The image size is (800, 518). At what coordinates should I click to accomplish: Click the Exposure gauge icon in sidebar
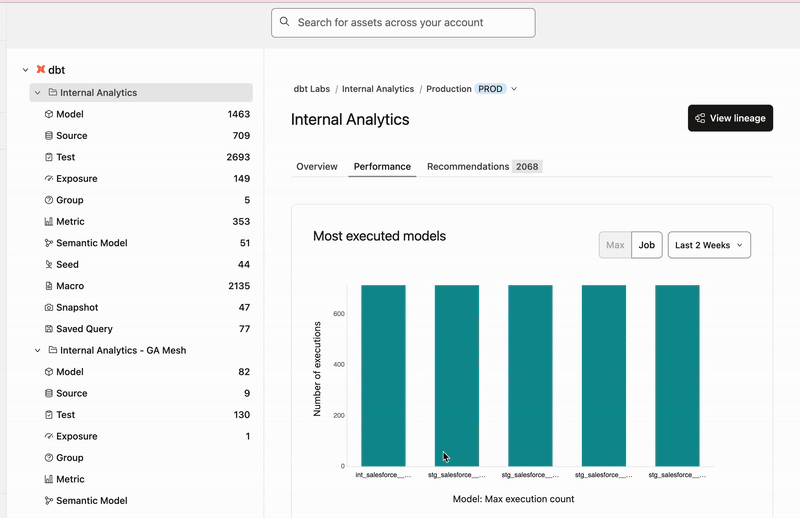click(49, 179)
